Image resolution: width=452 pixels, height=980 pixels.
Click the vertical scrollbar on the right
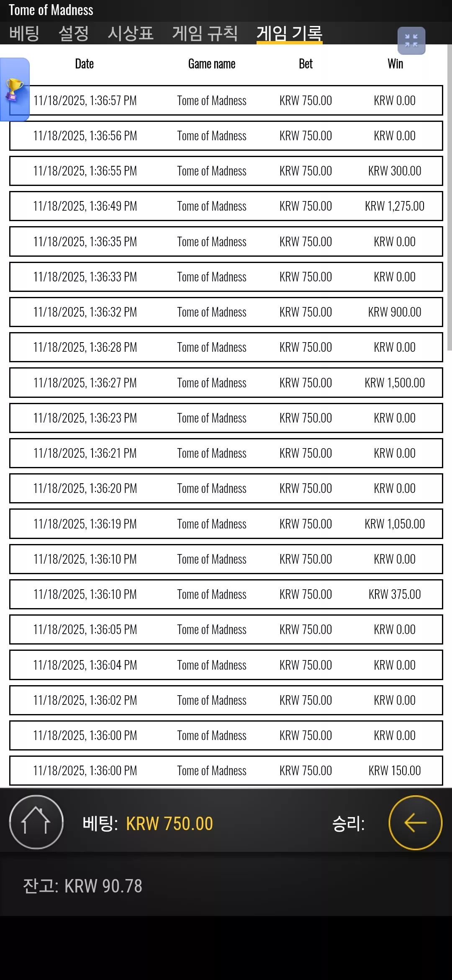pos(449,197)
